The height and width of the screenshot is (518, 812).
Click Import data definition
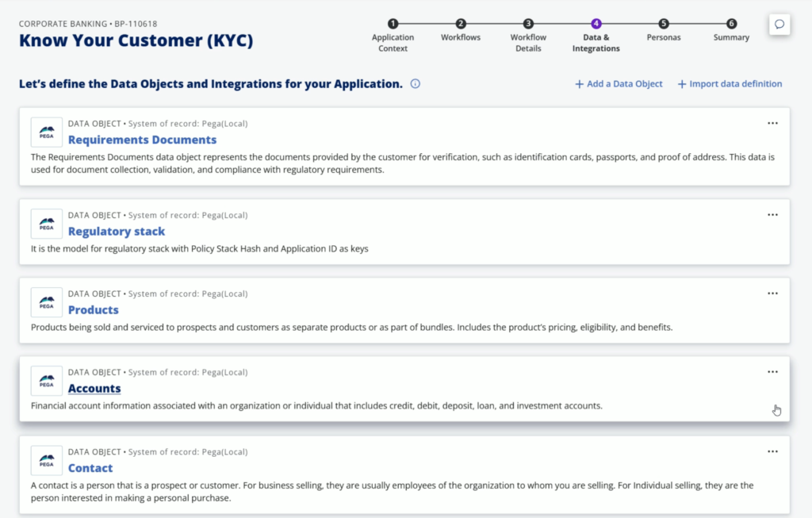click(730, 84)
